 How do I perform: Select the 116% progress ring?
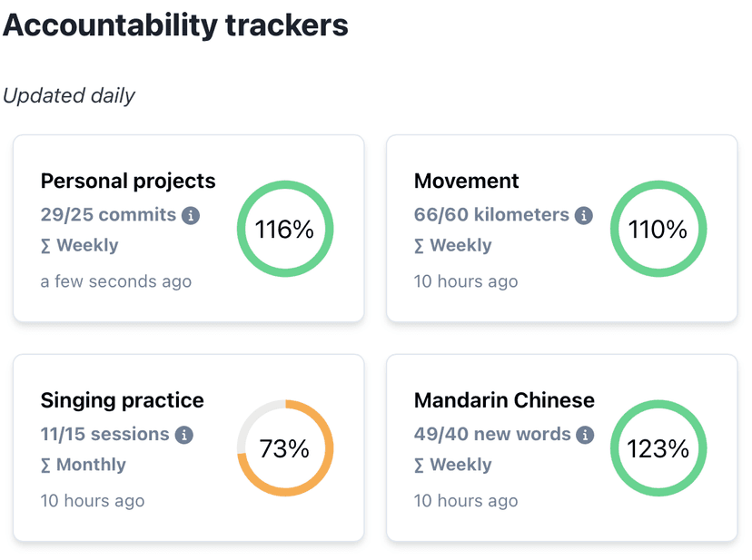coord(285,229)
